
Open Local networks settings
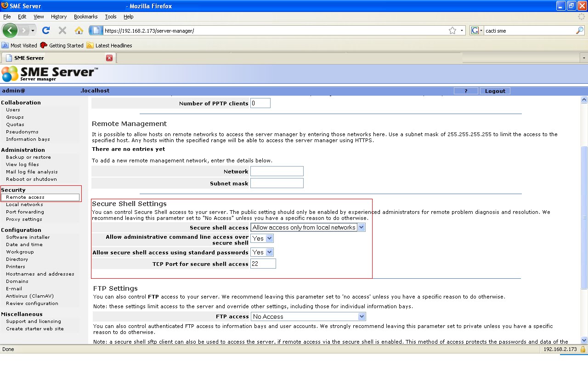click(24, 205)
